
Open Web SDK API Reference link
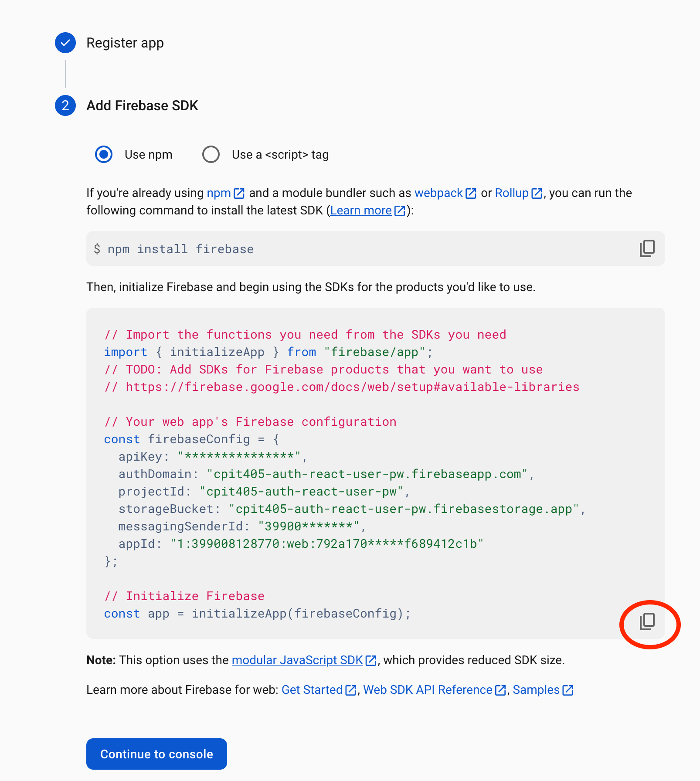[x=428, y=690]
